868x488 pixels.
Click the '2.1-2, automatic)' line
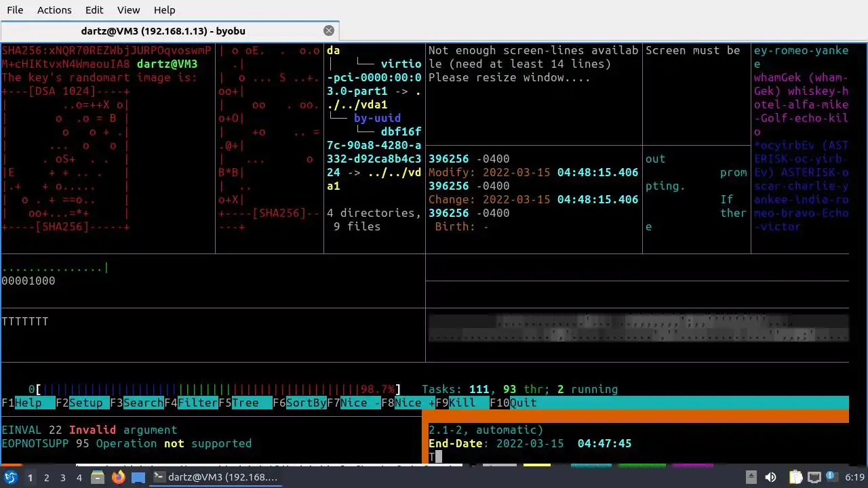click(x=486, y=430)
